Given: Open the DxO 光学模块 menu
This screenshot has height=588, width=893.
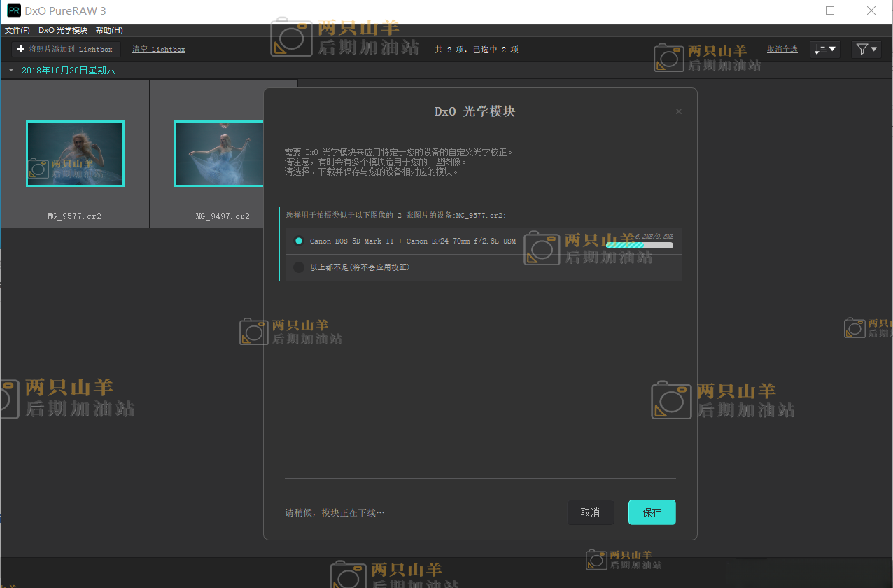Looking at the screenshot, I should coord(63,30).
